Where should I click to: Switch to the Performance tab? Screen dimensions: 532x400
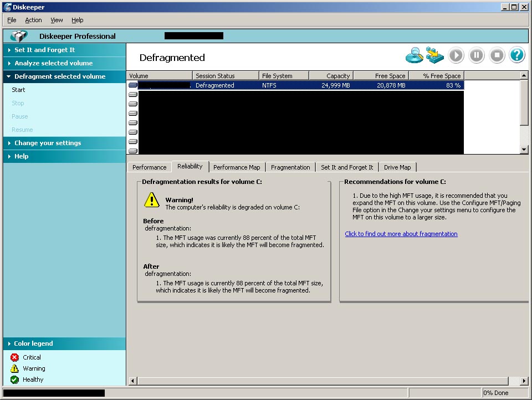pyautogui.click(x=149, y=167)
